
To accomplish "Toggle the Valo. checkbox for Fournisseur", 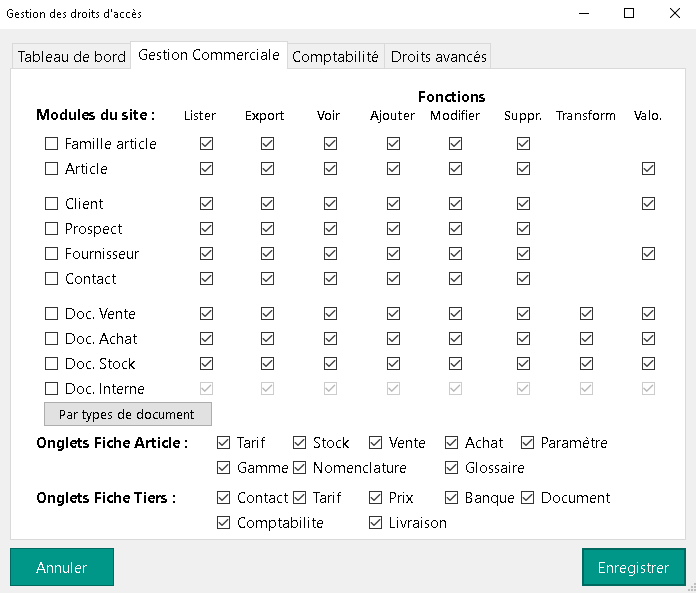I will click(648, 254).
